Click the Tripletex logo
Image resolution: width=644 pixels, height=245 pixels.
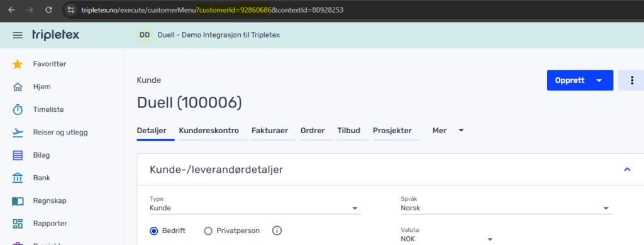tap(56, 35)
